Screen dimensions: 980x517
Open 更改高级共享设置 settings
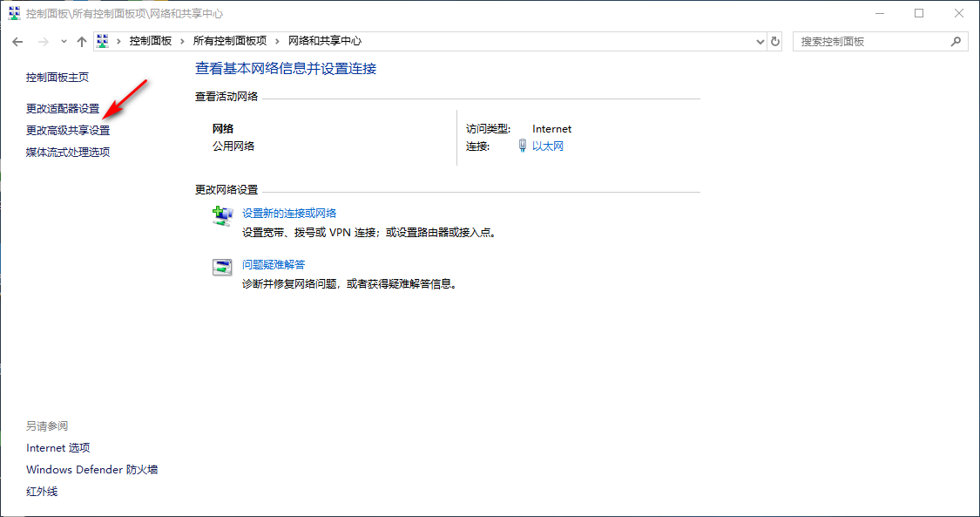coord(67,130)
